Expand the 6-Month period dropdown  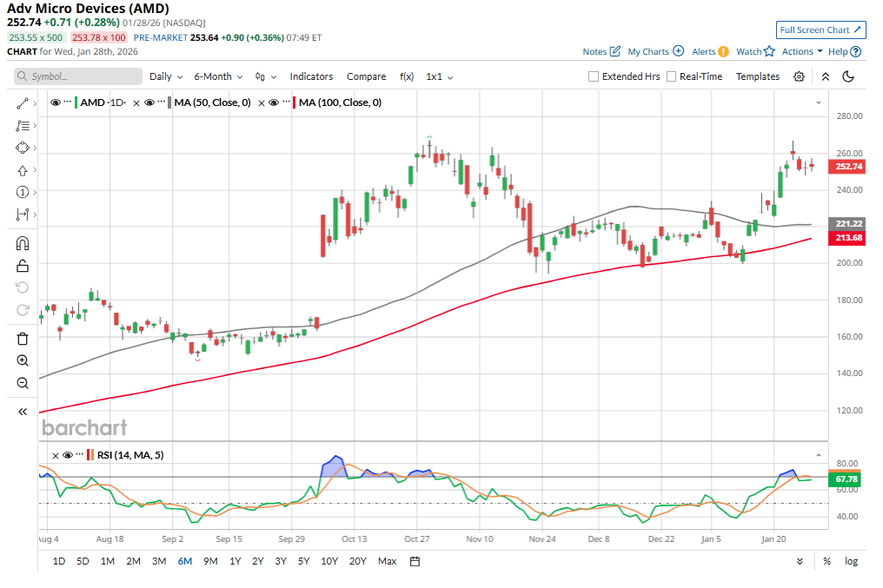point(218,76)
